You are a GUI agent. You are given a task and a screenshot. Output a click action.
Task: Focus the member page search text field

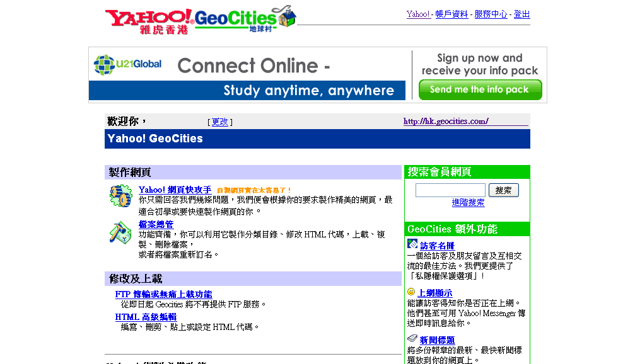pos(450,190)
